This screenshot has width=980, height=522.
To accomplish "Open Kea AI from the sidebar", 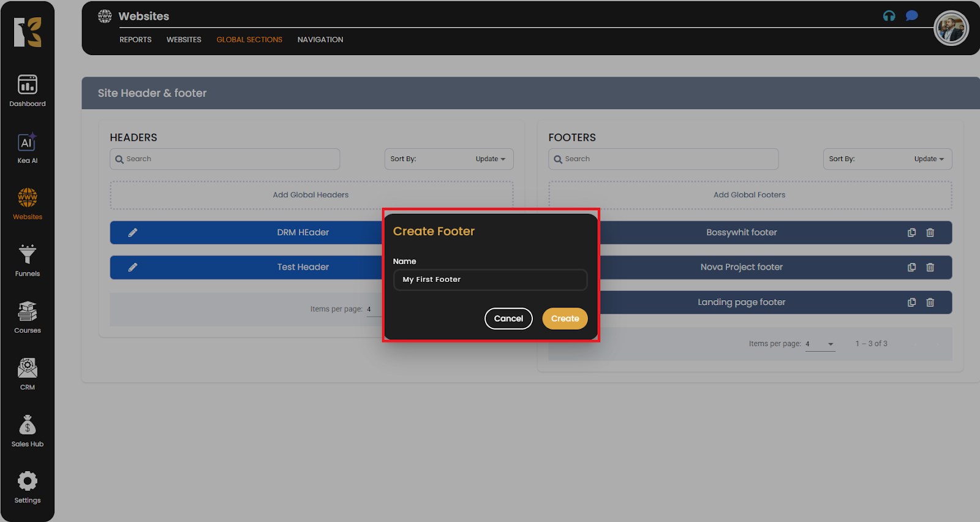I will pos(28,148).
